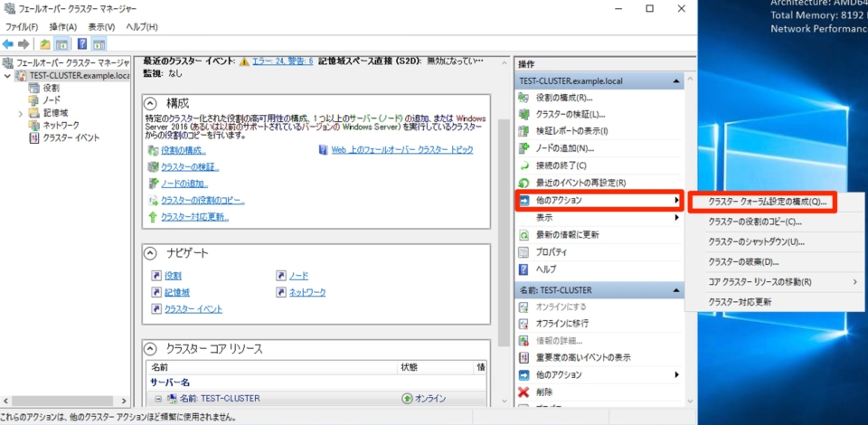Select TEST-CLUSTER.example.local tree node
The height and width of the screenshot is (425, 868).
click(x=80, y=75)
